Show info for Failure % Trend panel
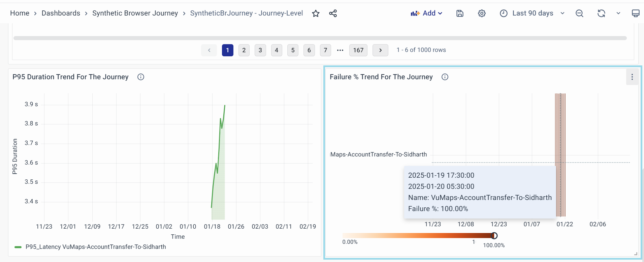Viewport: 644px width, 262px height. click(445, 77)
